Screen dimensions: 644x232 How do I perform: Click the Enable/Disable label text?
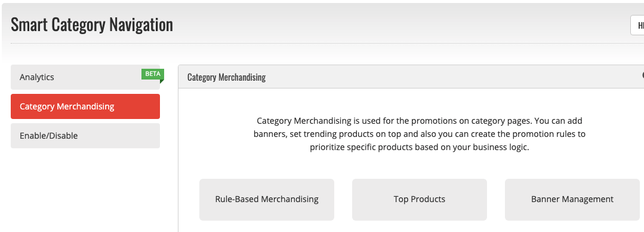tap(48, 136)
